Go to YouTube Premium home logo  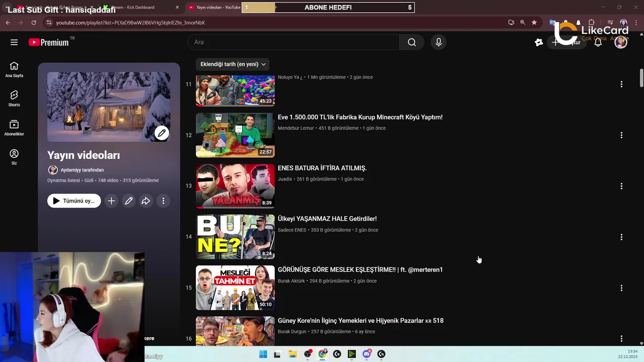click(48, 42)
